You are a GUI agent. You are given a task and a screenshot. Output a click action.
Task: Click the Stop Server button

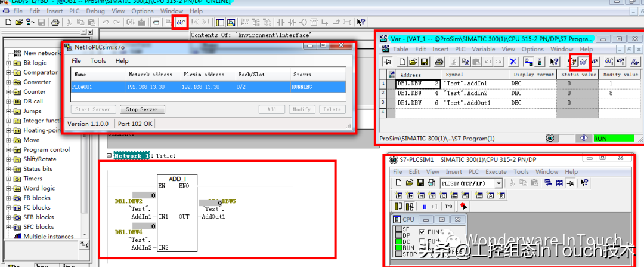click(141, 109)
